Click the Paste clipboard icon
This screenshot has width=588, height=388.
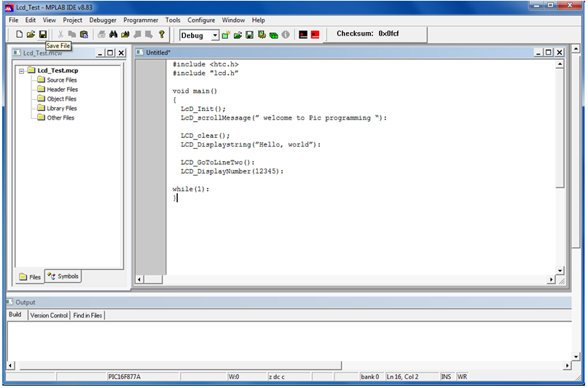tap(84, 34)
